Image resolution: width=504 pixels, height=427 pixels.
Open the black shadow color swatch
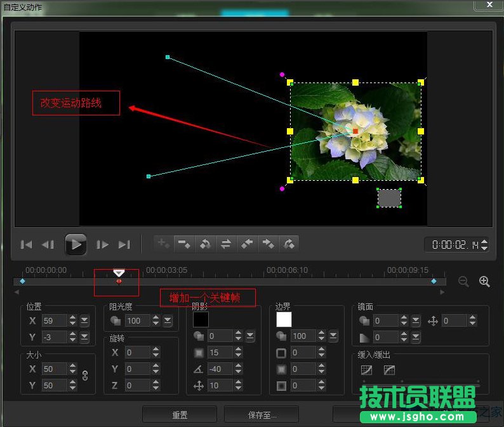click(x=201, y=319)
